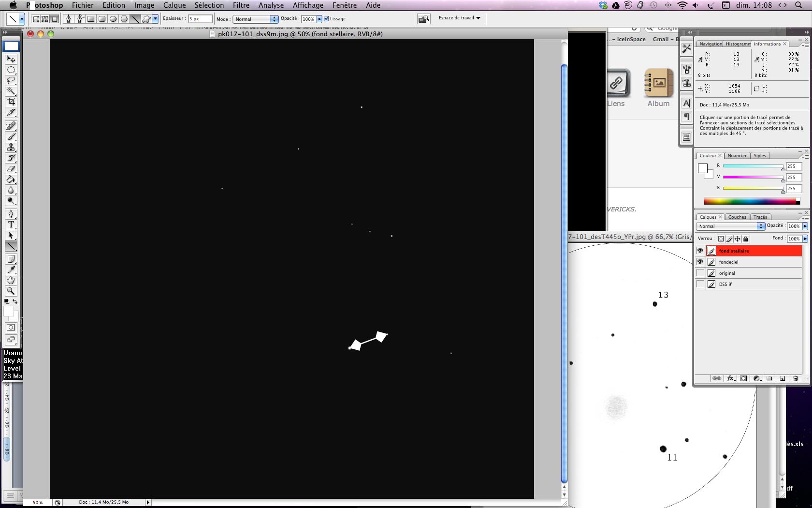812x508 pixels.
Task: Select the Zoom magnifier tool
Action: click(x=11, y=291)
